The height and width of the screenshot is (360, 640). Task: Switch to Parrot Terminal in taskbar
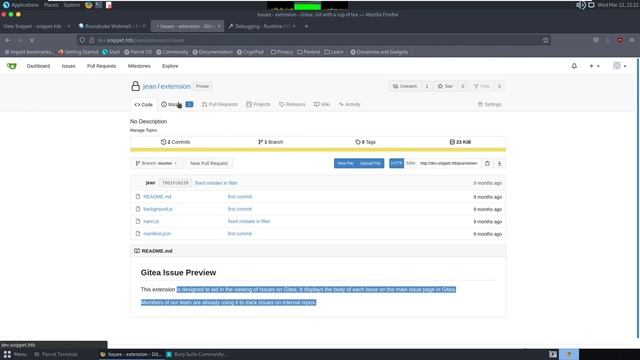pos(56,354)
